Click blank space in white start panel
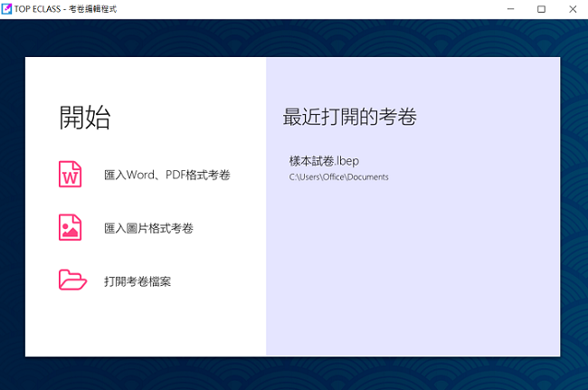Screen dimensions: 588x390 (x=163, y=326)
